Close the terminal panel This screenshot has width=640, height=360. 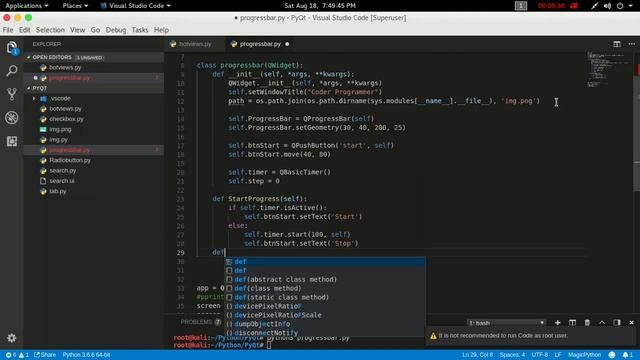631,322
